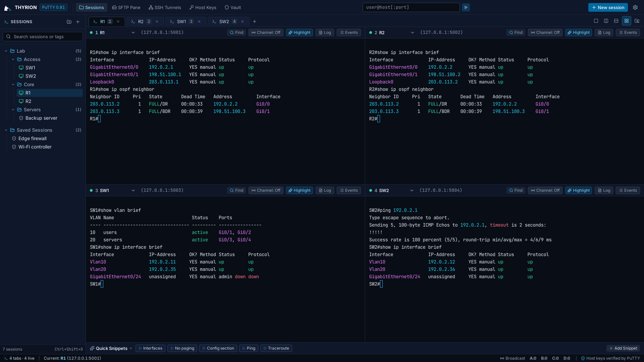Viewport: 644px width, 362px height.
Task: Open settings via the gear icon
Action: [x=635, y=7]
